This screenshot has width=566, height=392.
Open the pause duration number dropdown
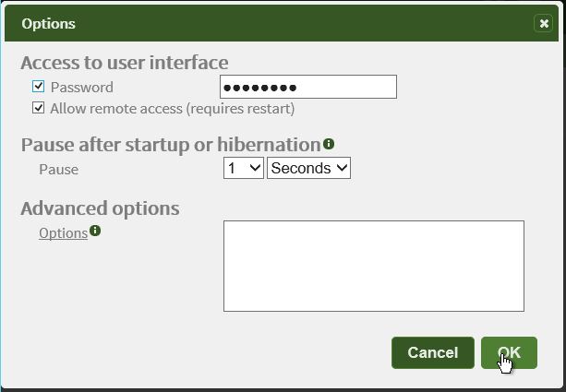pos(244,168)
